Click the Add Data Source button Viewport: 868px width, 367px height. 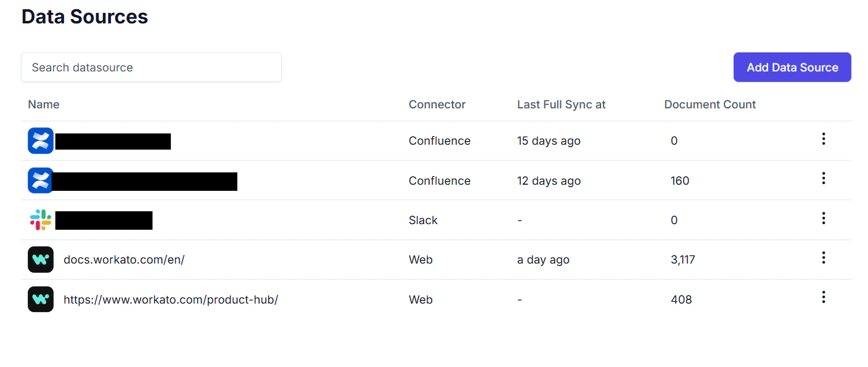(792, 67)
